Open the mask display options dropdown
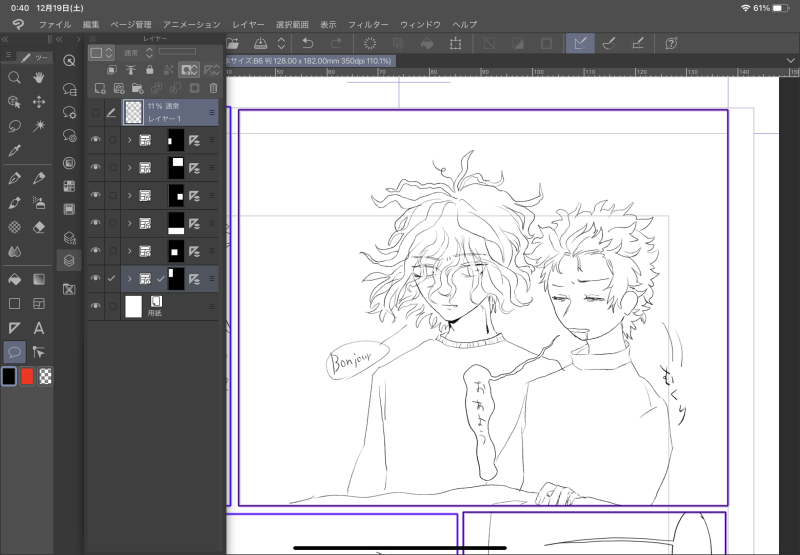The image size is (800, 555). [x=189, y=70]
